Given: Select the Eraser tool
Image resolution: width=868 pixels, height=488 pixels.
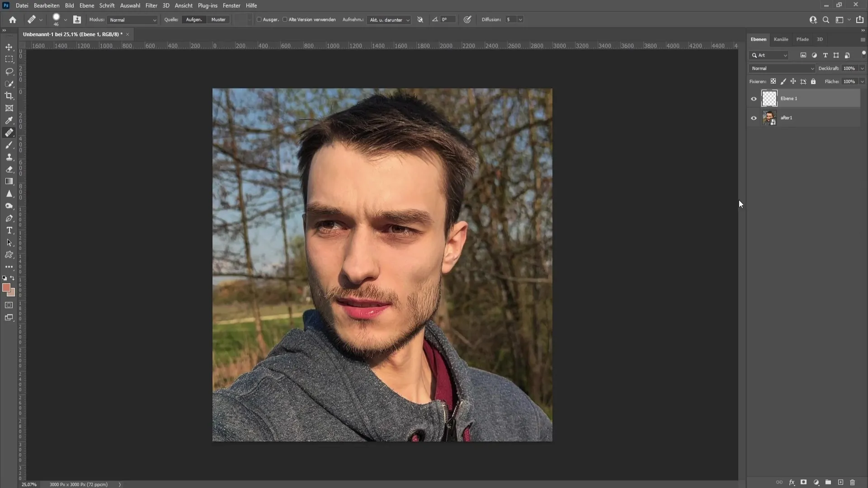Looking at the screenshot, I should tap(9, 169).
